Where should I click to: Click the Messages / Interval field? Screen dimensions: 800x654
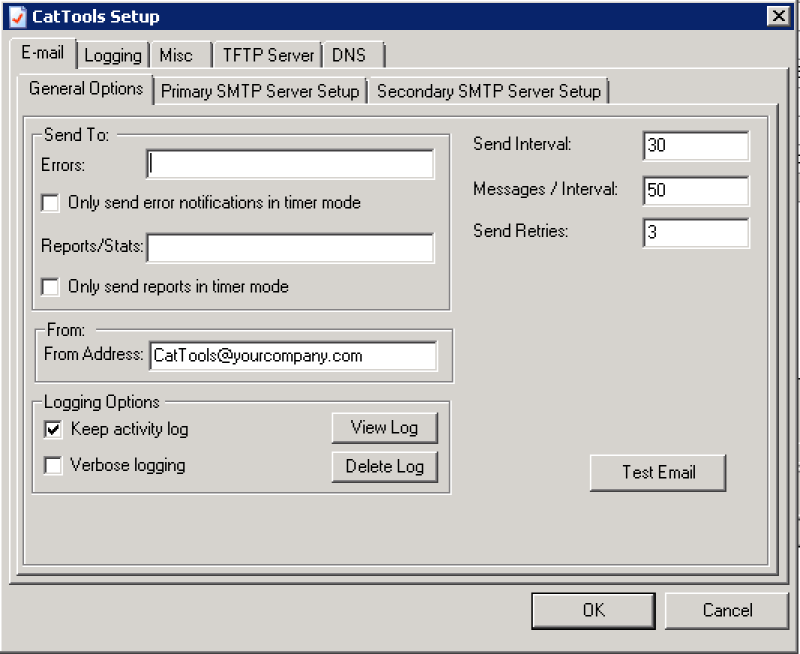(696, 190)
